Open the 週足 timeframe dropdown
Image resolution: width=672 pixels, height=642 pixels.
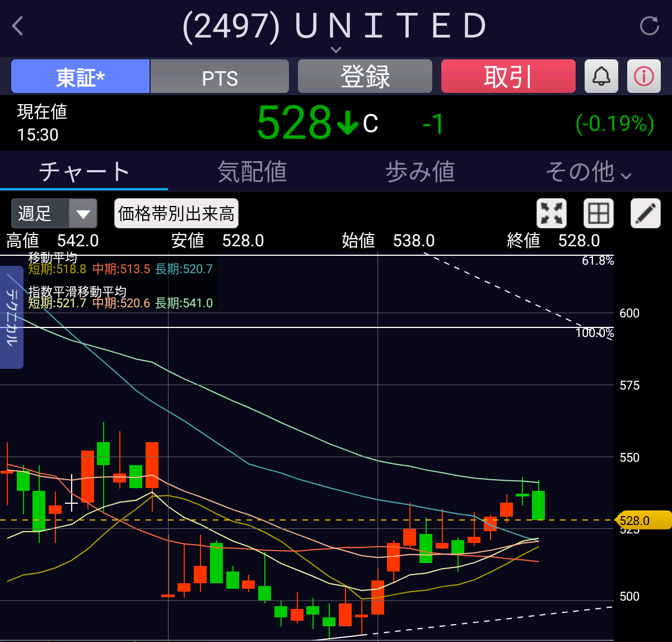click(x=54, y=213)
